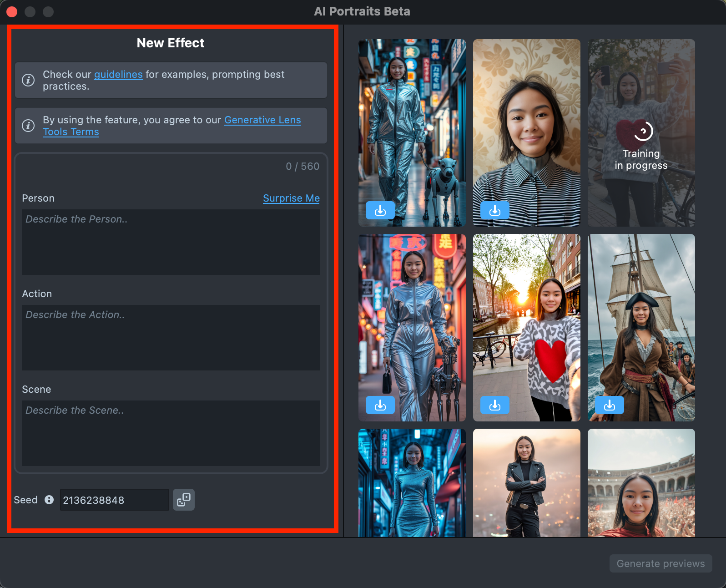Click the Surprise Me link

[x=291, y=198]
